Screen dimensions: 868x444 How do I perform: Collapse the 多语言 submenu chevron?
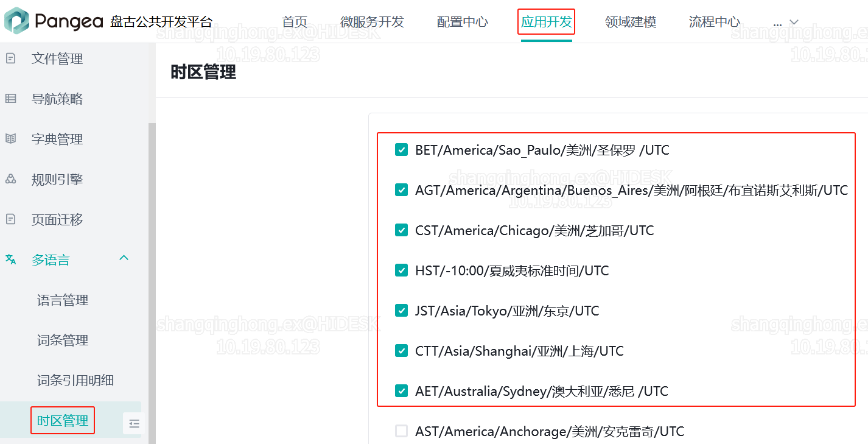pyautogui.click(x=124, y=258)
